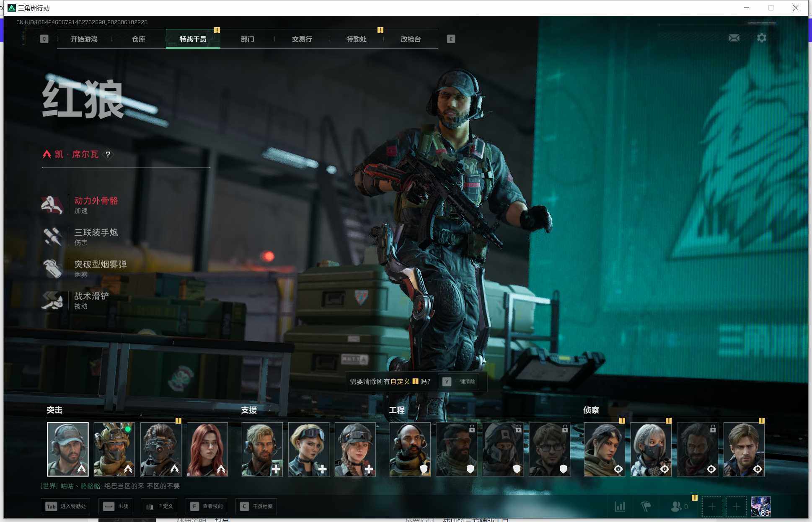Screen dimensions: 812x522
Task: Click the 支援 category label
Action: tap(249, 410)
